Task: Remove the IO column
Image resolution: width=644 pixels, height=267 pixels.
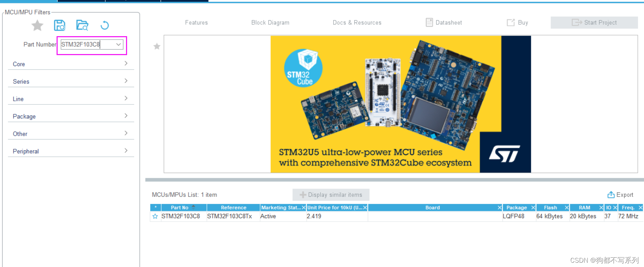Action: coord(615,208)
